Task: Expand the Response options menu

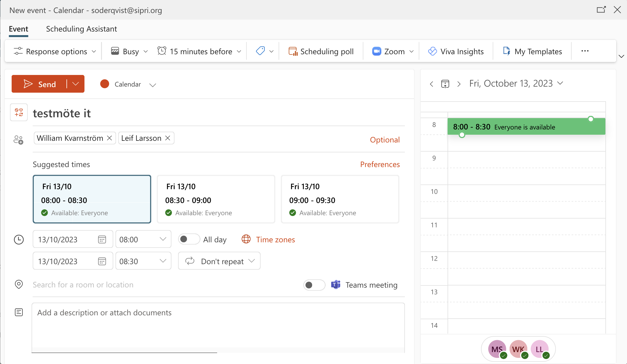Action: 55,51
